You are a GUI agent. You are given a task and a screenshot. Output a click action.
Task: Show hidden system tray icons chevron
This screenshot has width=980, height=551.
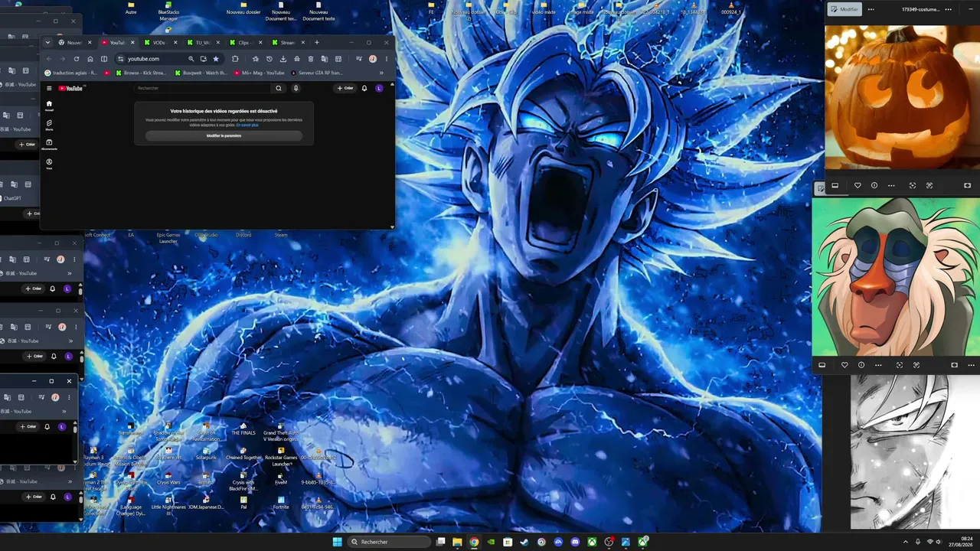coord(905,542)
